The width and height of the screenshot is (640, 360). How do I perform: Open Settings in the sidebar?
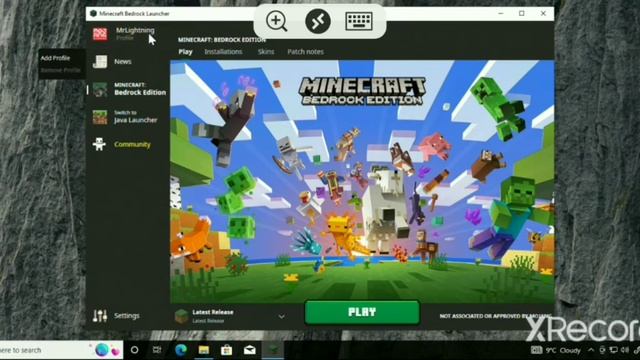click(x=127, y=316)
